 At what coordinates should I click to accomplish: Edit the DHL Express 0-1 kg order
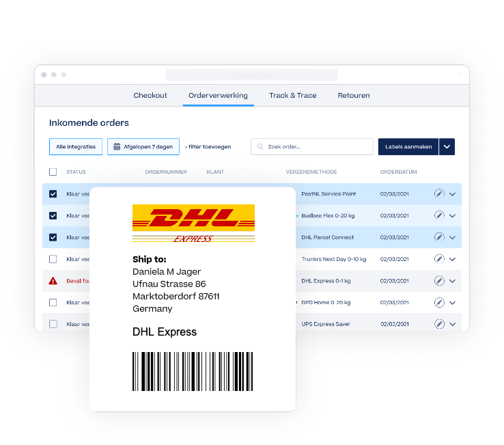coord(439,280)
